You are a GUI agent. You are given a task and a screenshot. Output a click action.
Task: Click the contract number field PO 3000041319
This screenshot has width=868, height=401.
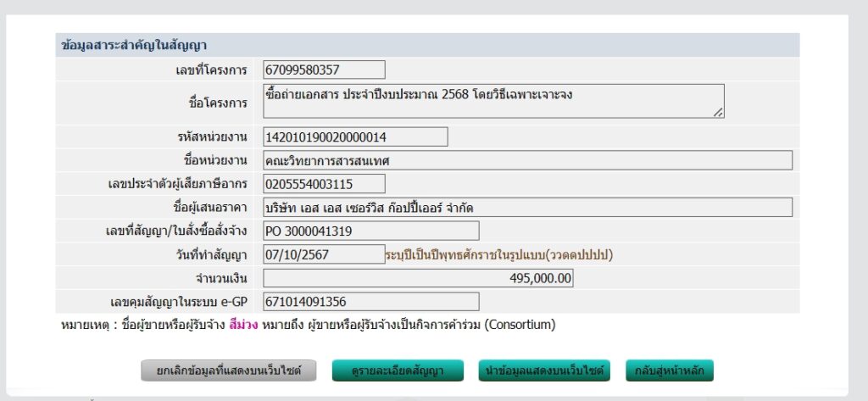(x=370, y=231)
